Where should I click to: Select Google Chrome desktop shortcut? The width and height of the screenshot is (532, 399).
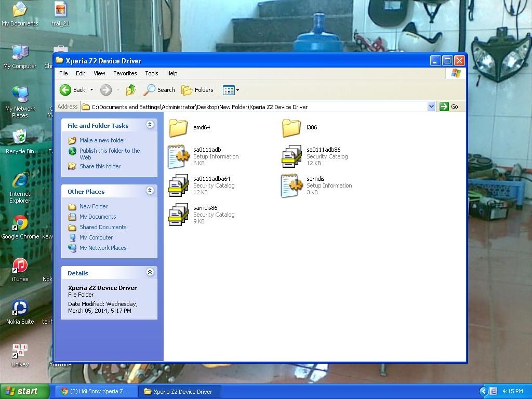tap(20, 228)
